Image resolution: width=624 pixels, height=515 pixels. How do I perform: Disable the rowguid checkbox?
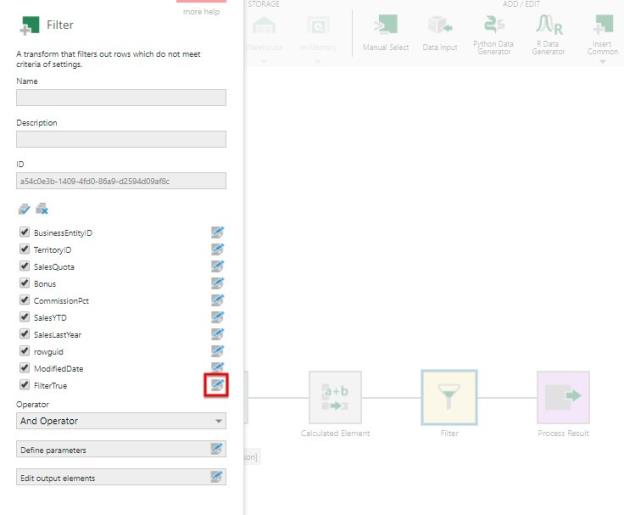coord(24,352)
